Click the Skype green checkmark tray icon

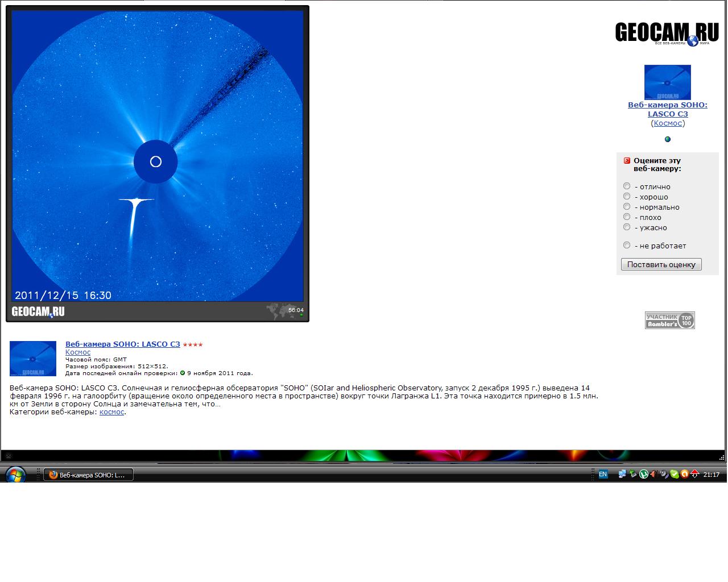(x=675, y=475)
